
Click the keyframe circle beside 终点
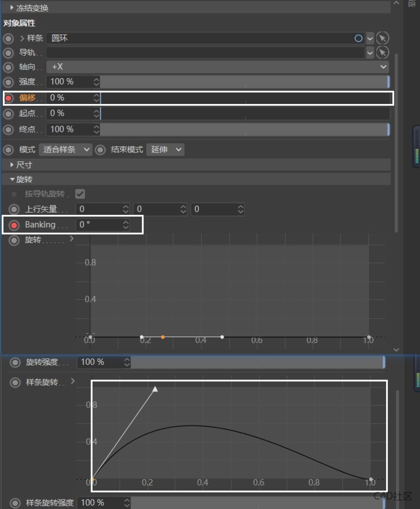point(8,129)
